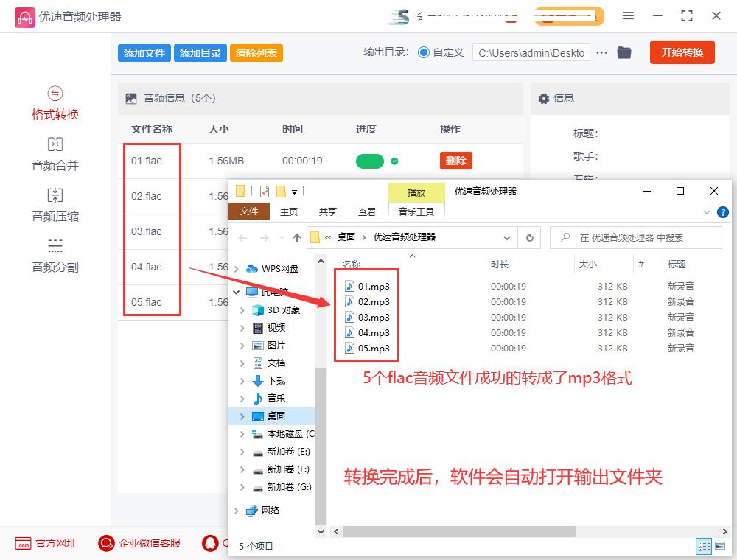This screenshot has width=737, height=560.
Task: Click the refresh icon in Explorer address bar
Action: 529,237
